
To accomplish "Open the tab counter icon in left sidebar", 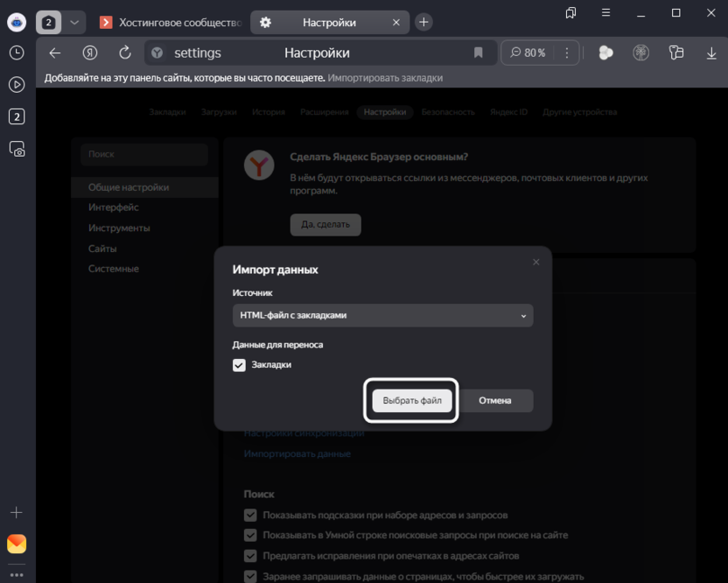I will click(x=17, y=116).
